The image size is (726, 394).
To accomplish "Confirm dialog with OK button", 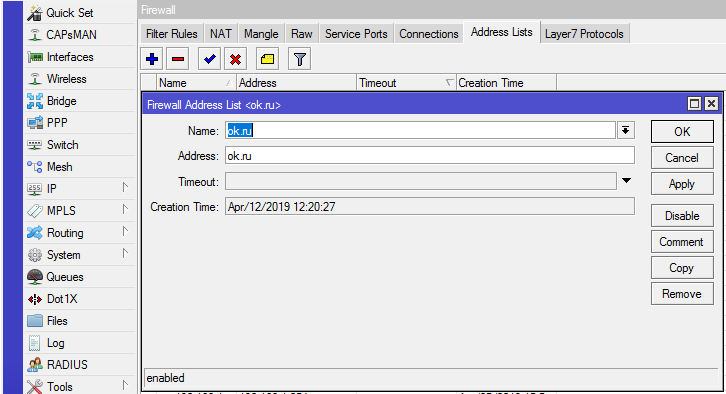I will [x=682, y=132].
